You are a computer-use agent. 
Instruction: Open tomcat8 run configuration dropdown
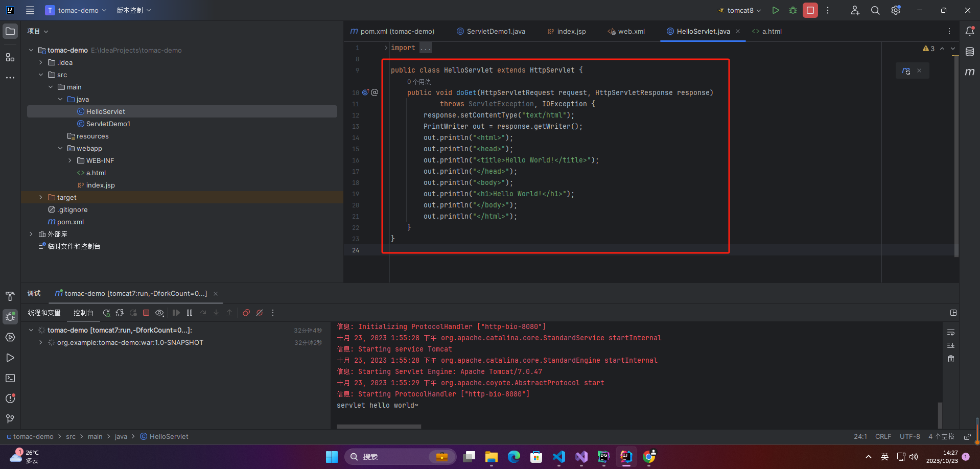click(740, 10)
